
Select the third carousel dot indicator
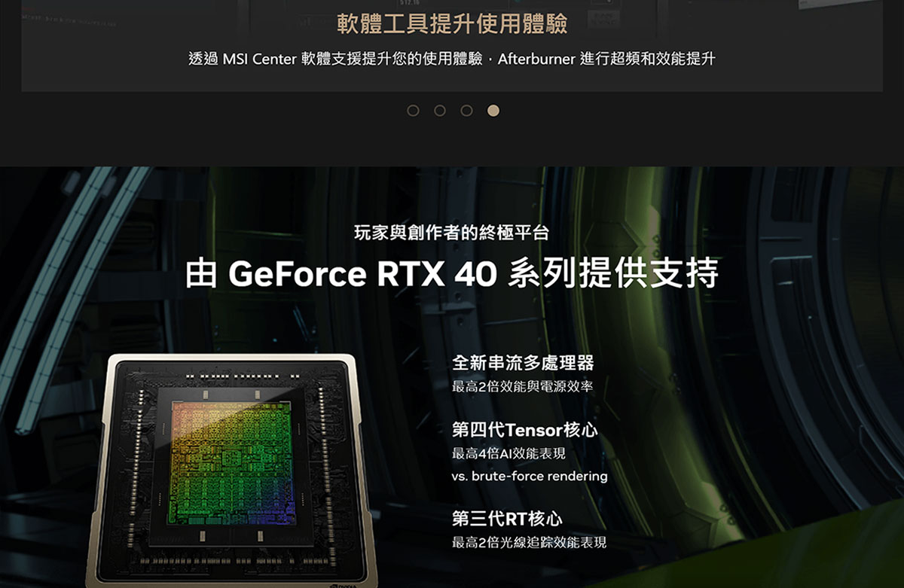coord(466,111)
